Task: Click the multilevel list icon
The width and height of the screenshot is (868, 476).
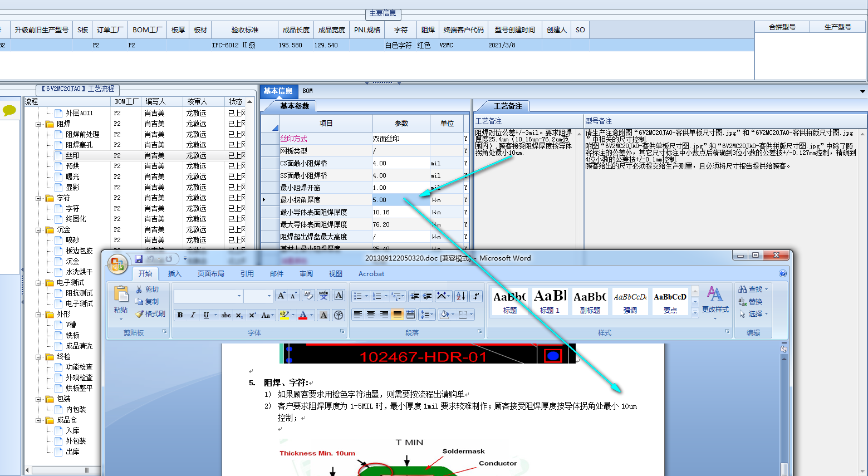Action: [398, 296]
